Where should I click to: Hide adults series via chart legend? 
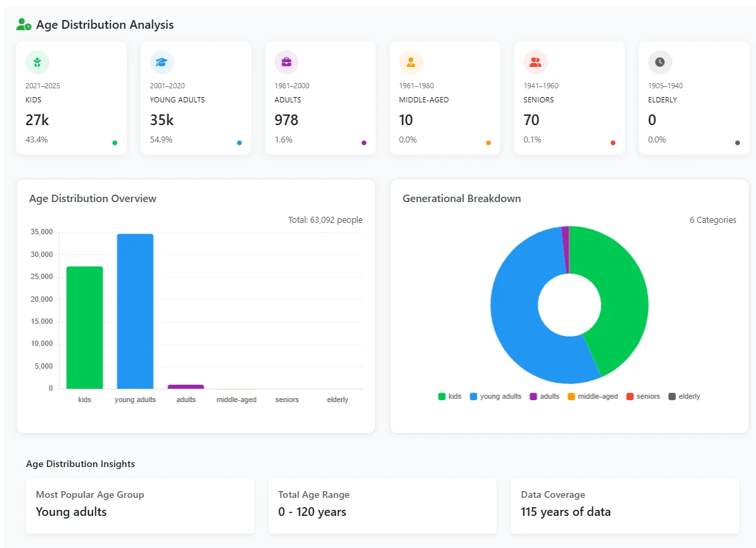(544, 397)
